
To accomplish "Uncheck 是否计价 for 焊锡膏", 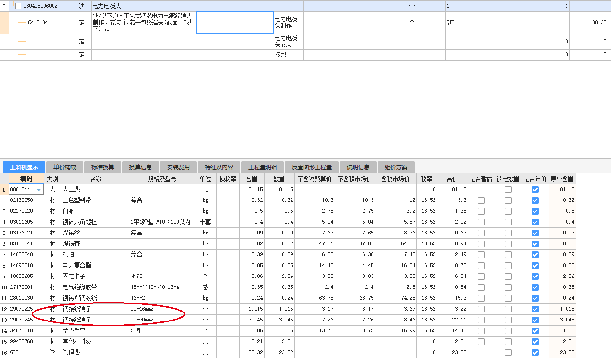I will pos(535,243).
